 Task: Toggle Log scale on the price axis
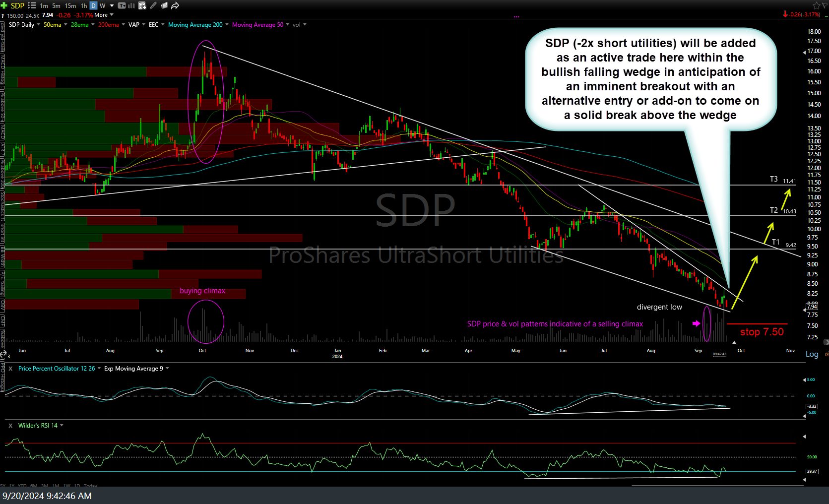(812, 354)
